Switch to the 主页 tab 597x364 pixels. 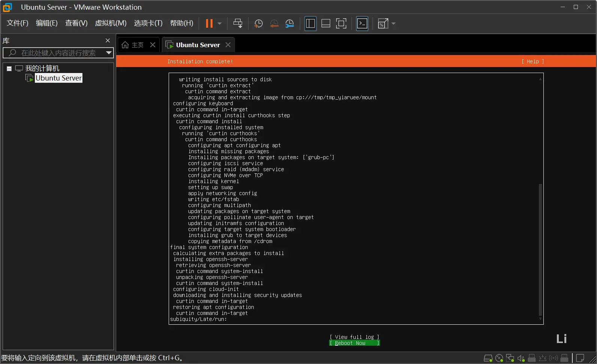coord(133,45)
